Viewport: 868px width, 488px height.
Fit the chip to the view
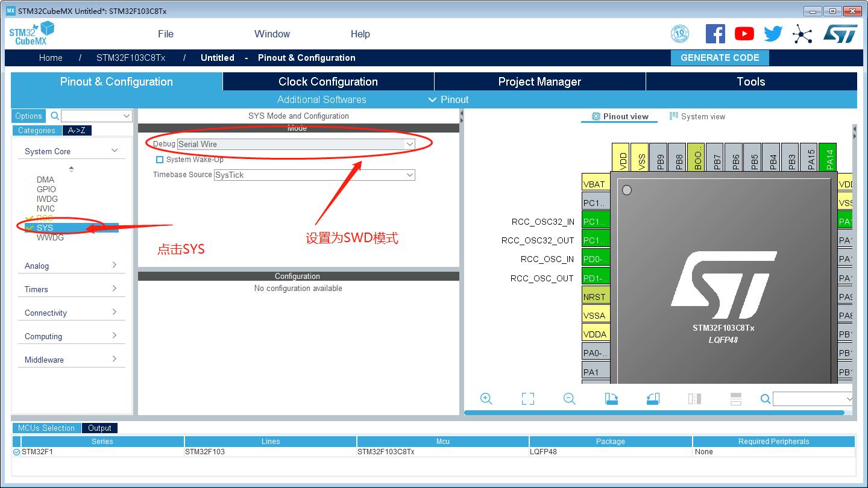(528, 399)
